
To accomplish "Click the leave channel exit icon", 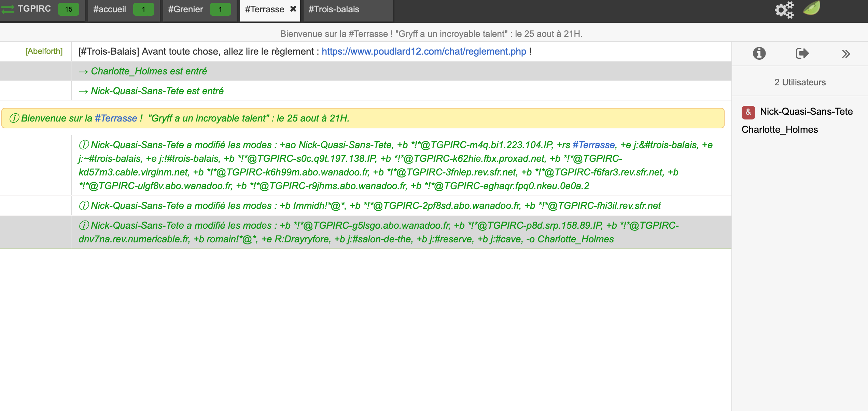I will [x=802, y=53].
